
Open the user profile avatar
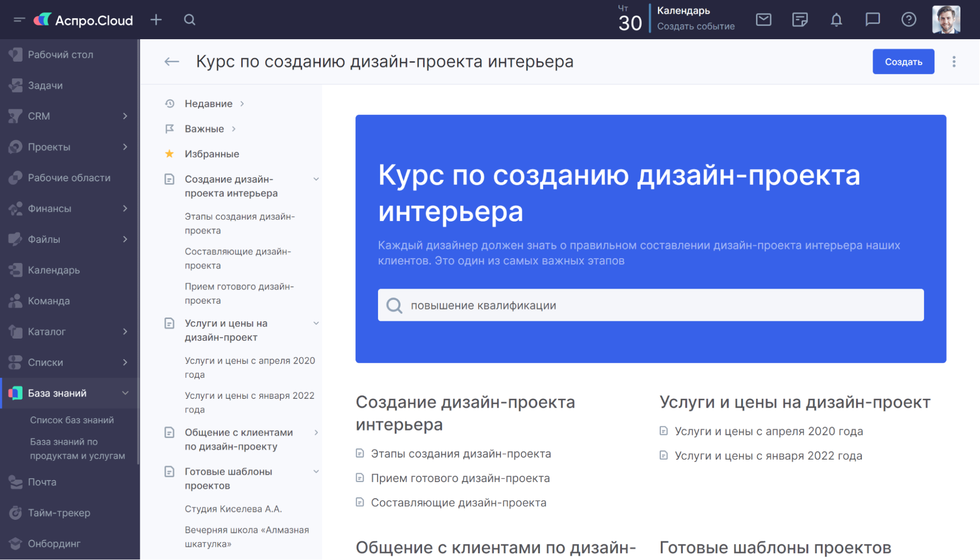click(x=946, y=20)
